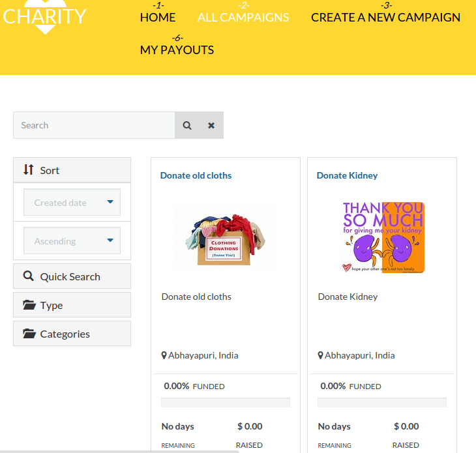This screenshot has height=453, width=476.
Task: Click location pin on Donate Kidney card
Action: 321,355
